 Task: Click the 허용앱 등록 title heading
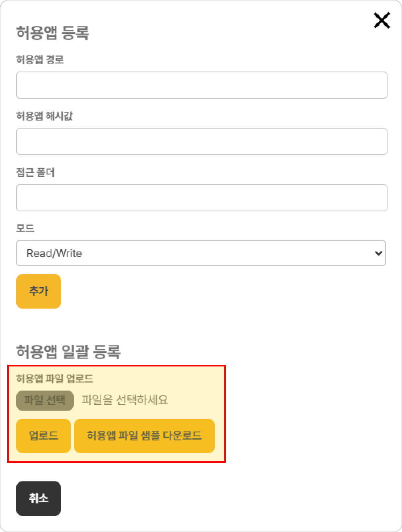click(53, 33)
